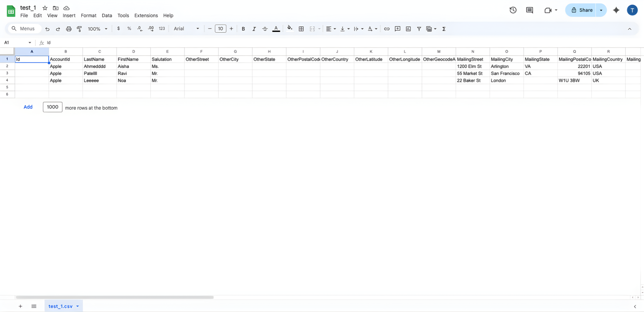Open the Create a filter icon
This screenshot has width=644, height=312.
click(x=419, y=29)
